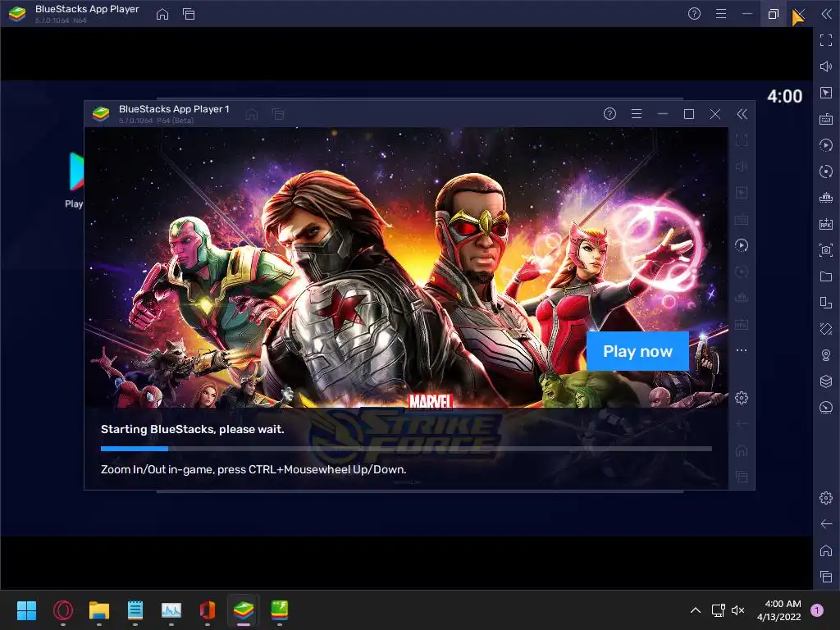The height and width of the screenshot is (630, 840).
Task: Open help icon in App Player 1 title bar
Action: click(609, 113)
